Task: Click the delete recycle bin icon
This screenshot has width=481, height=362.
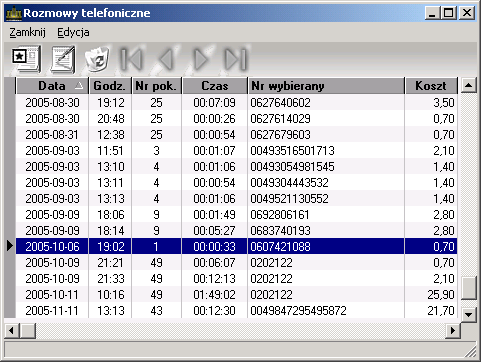Action: pyautogui.click(x=97, y=59)
